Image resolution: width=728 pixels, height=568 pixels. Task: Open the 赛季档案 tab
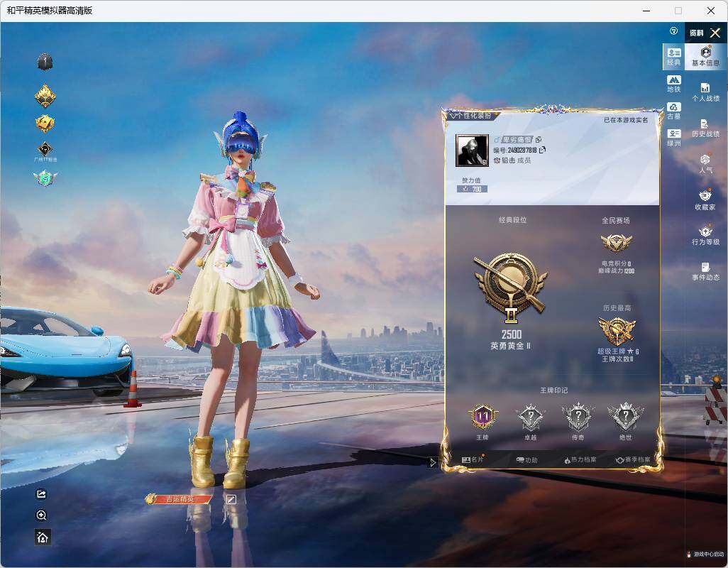pyautogui.click(x=633, y=460)
